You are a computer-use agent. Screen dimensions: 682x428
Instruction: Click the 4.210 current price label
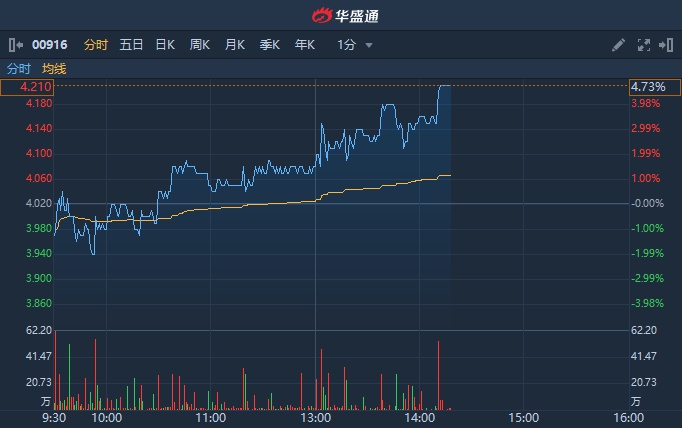click(27, 87)
